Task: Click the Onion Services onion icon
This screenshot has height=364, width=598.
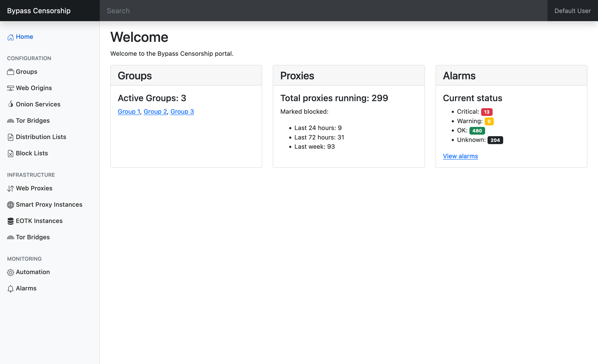Action: click(x=10, y=104)
